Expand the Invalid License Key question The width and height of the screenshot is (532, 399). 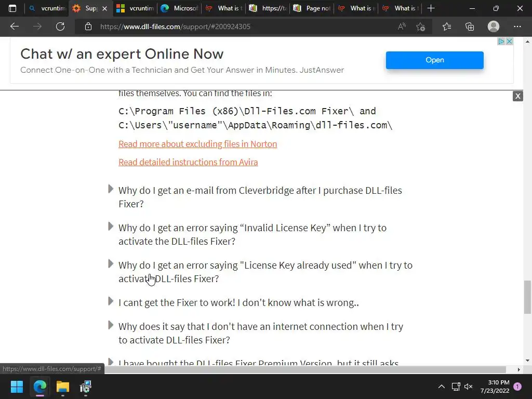252,234
